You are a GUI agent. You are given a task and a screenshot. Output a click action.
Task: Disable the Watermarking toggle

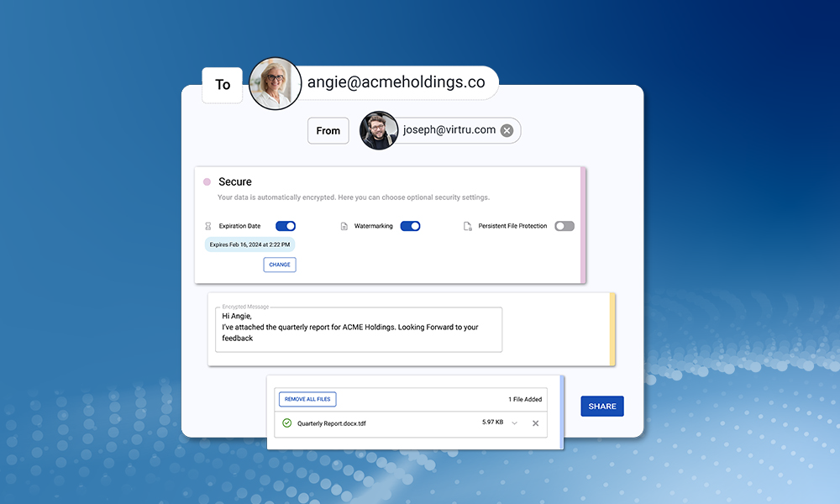coord(411,226)
